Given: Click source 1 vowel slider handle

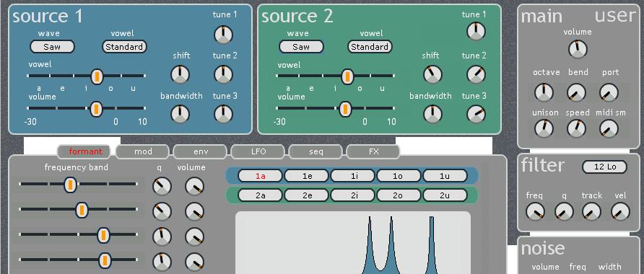Looking at the screenshot, I should (97, 76).
